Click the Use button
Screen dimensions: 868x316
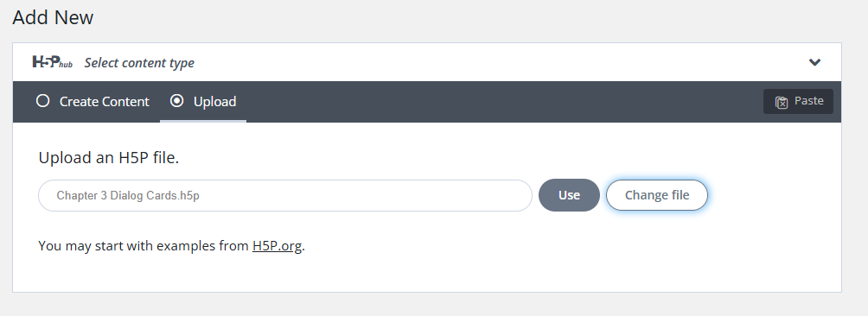tap(569, 195)
